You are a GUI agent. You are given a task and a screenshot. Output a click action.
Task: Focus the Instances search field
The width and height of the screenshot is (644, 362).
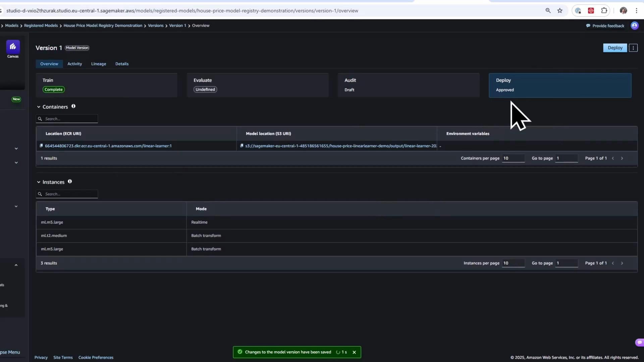click(x=67, y=194)
